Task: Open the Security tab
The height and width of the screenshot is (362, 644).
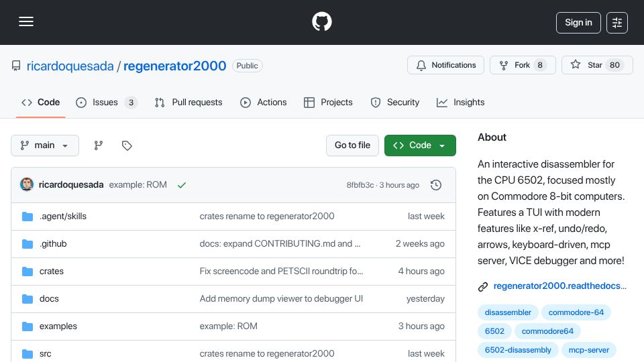Action: [x=394, y=102]
